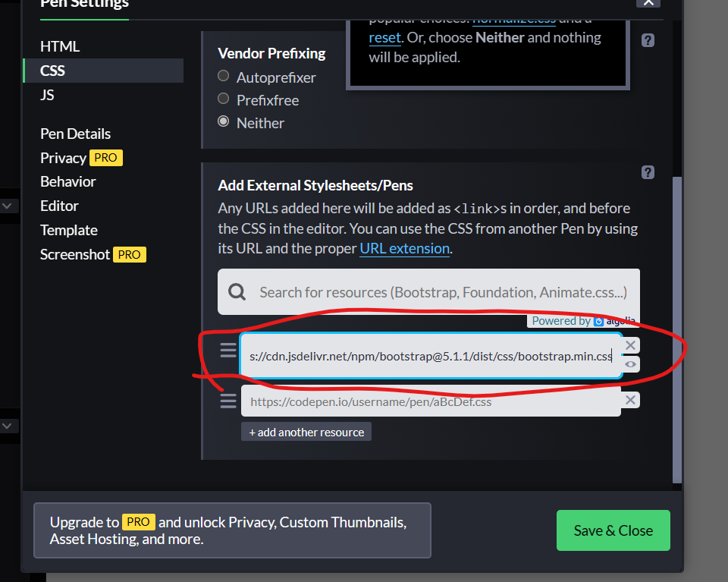
Task: Grab the drag handle of empty resource row
Action: (x=228, y=401)
